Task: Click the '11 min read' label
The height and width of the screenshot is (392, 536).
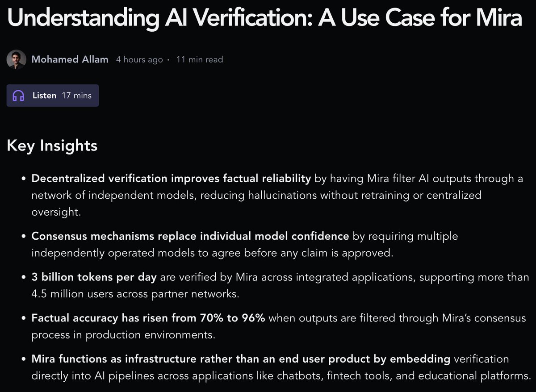Action: (x=199, y=60)
